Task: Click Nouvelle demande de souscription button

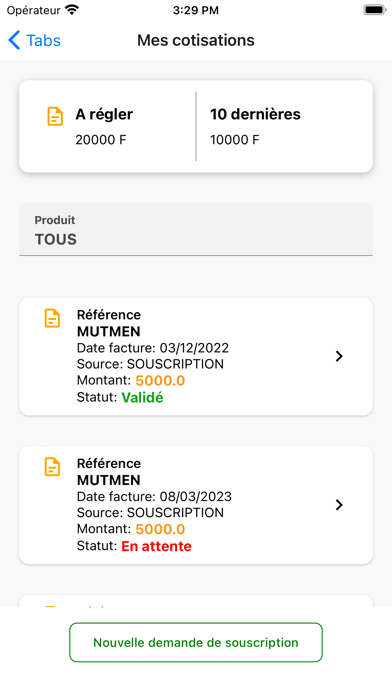Action: 196,642
